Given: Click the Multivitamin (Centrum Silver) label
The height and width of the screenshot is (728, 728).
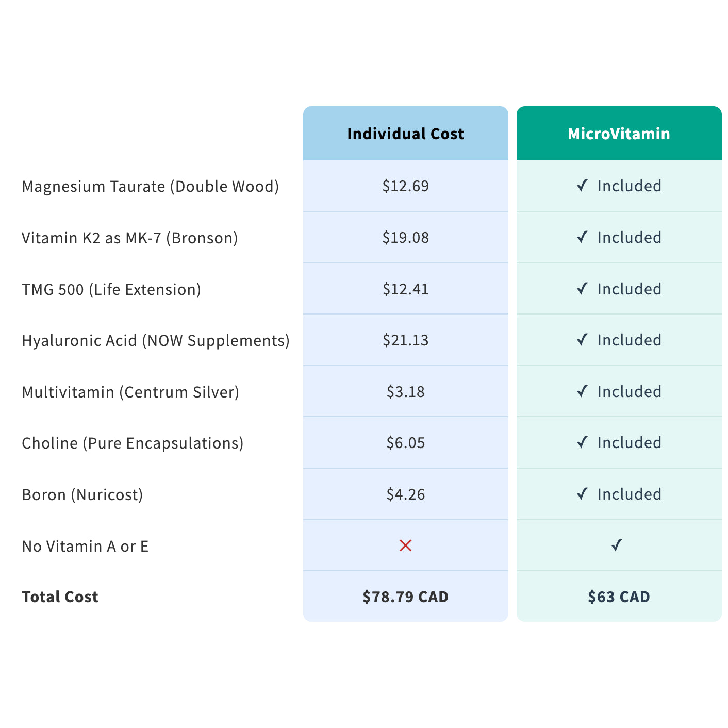Looking at the screenshot, I should tap(130, 392).
